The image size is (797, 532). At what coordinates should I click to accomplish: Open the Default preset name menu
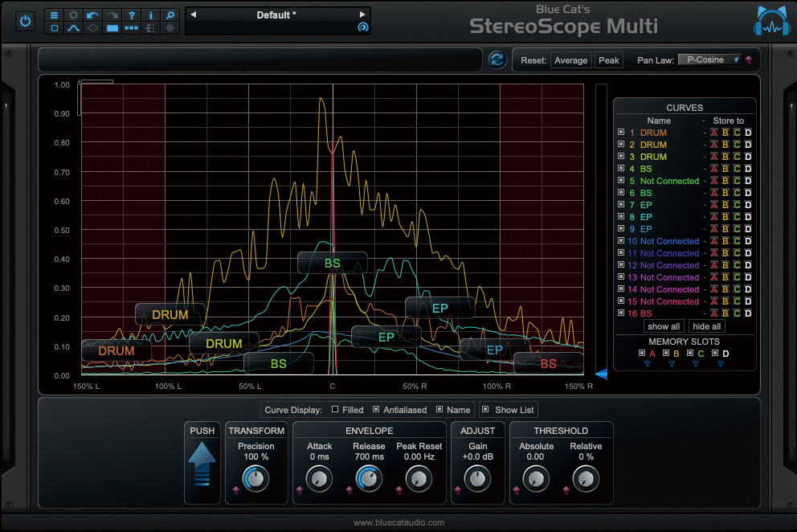(x=277, y=15)
